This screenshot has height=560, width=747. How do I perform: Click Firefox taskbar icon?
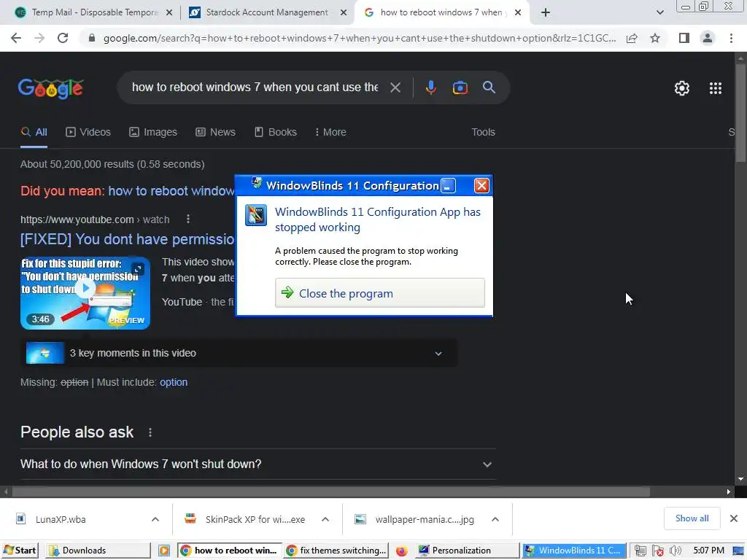tap(401, 551)
